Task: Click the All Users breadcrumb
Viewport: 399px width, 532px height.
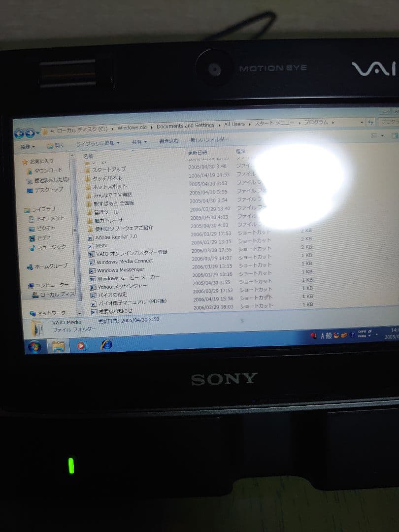Action: 234,124
